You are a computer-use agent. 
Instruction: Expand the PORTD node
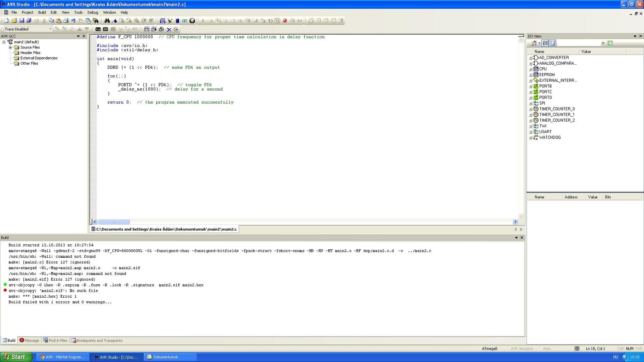tap(530, 98)
